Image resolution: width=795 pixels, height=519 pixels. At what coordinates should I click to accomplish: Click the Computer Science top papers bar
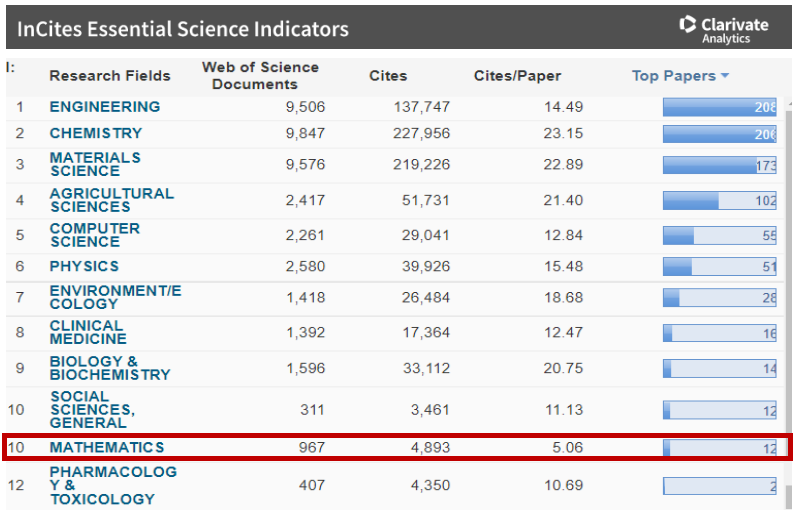click(x=719, y=236)
